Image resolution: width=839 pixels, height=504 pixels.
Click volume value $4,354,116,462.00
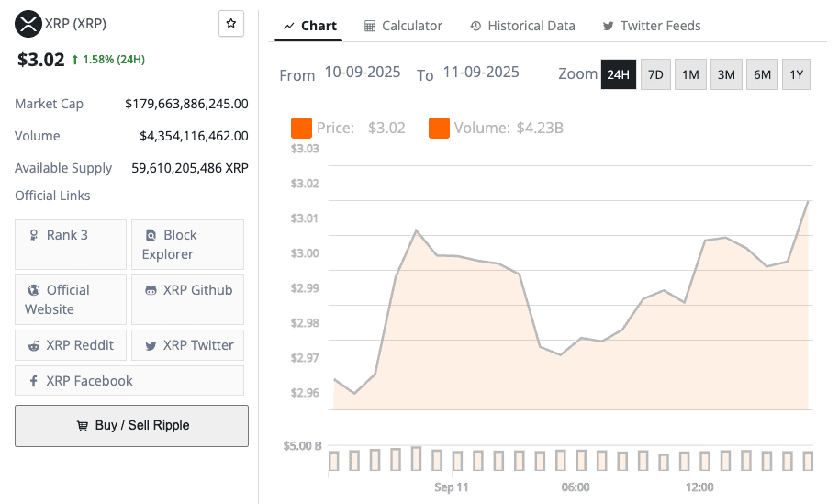click(x=195, y=136)
